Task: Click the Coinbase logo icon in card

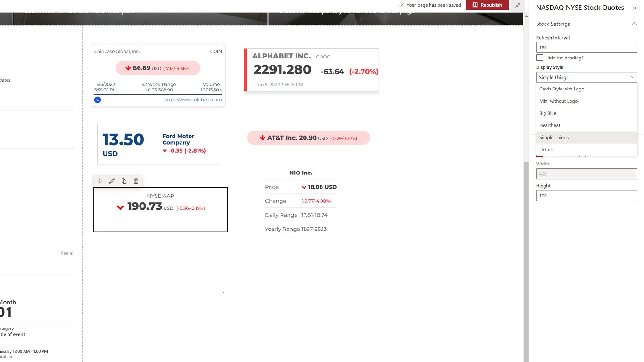Action: (98, 99)
